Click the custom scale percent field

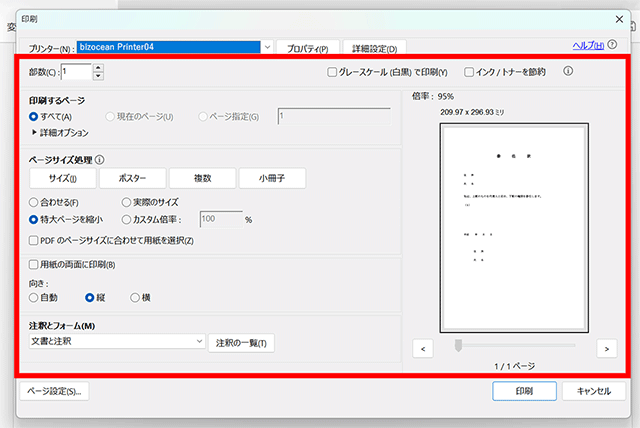coord(221,219)
